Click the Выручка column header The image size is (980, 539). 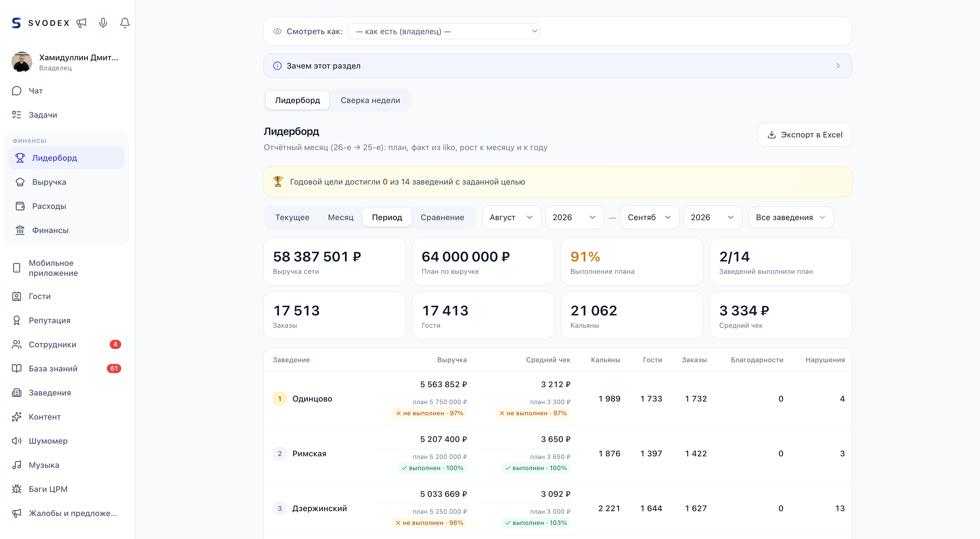coord(452,360)
